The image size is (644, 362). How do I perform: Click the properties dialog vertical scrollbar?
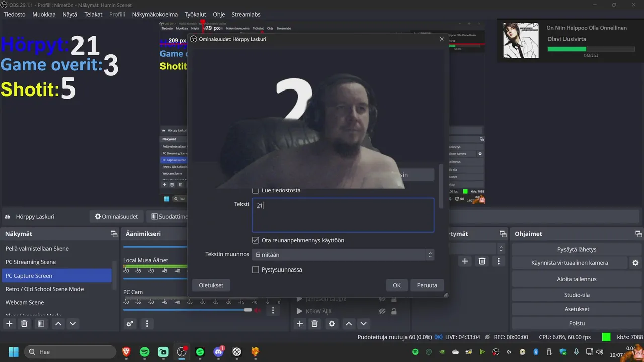coord(442,186)
